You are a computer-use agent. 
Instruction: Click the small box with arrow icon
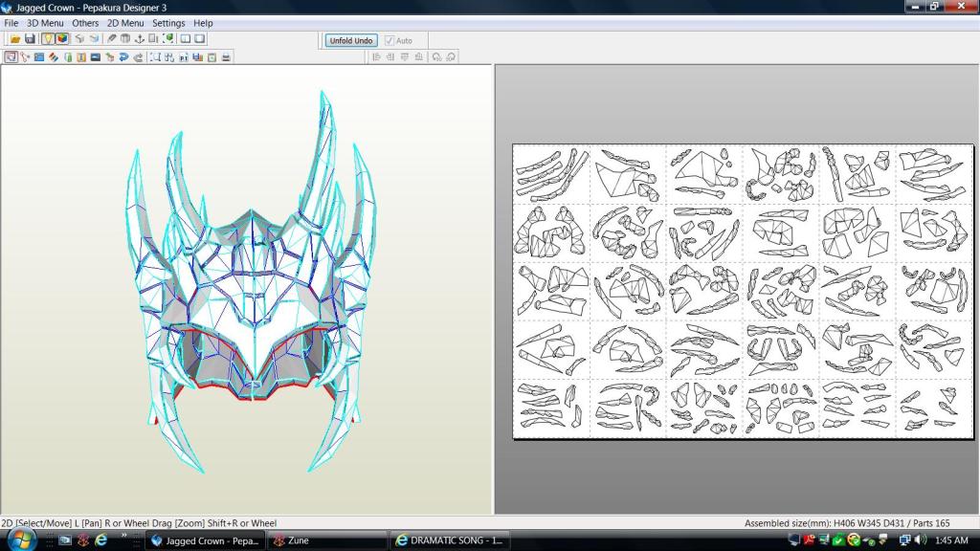110,57
